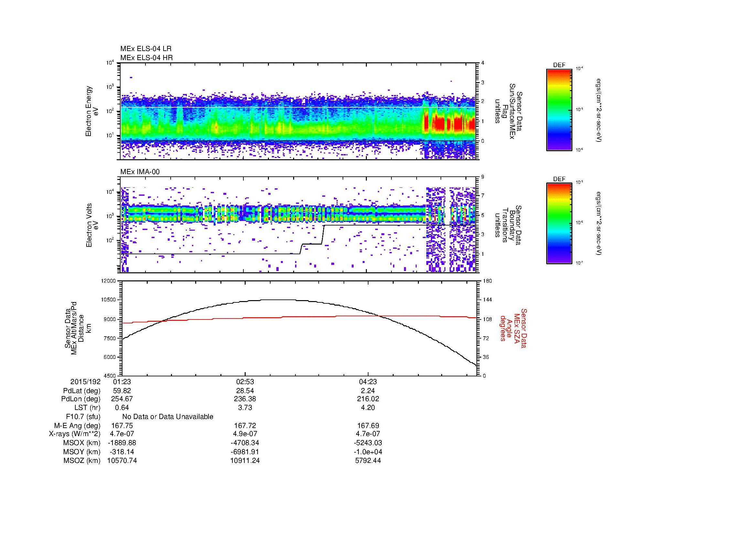Image resolution: width=756 pixels, height=534 pixels.
Task: Click the PdLat value 2.24
Action: pos(368,391)
